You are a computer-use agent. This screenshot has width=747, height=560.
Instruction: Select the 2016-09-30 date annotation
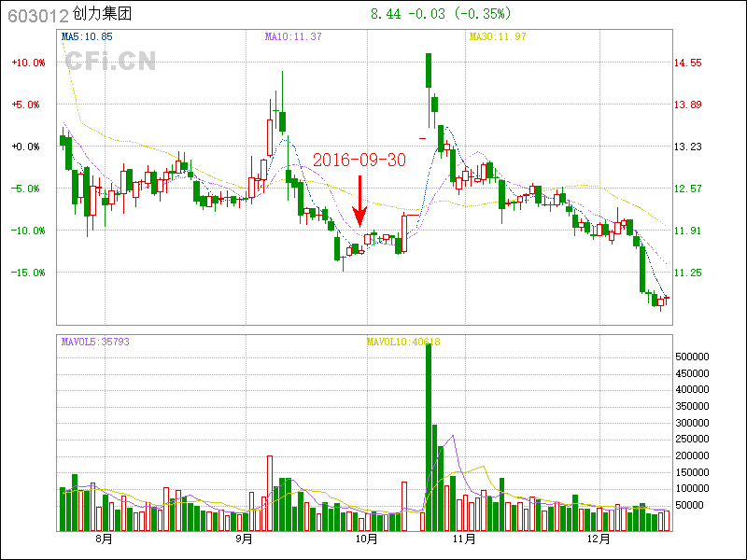point(359,161)
